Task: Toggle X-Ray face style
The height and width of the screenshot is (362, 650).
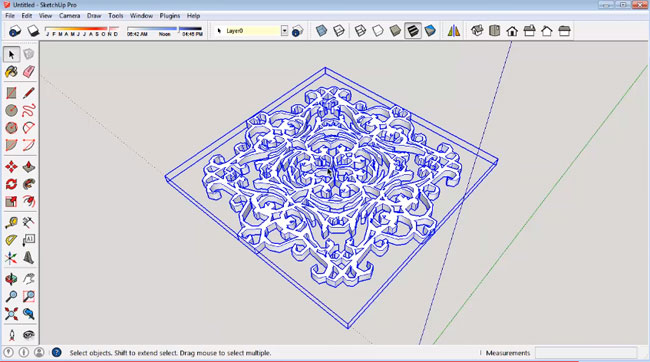Action: [x=321, y=31]
